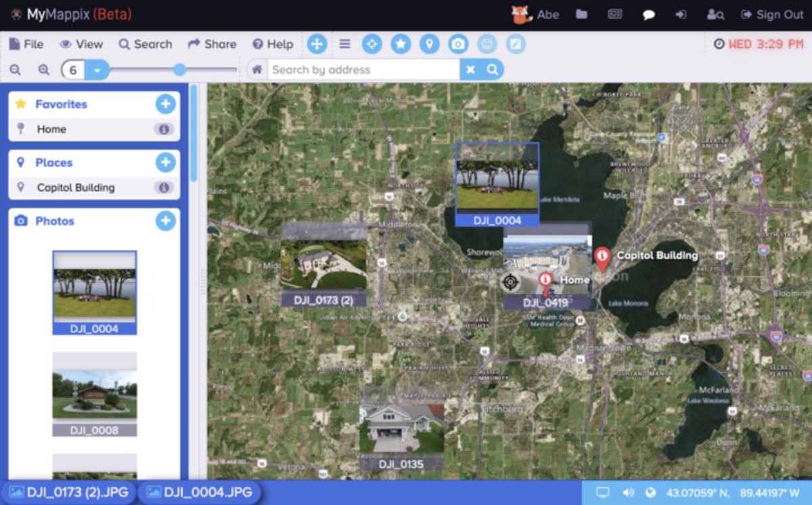Open the hamburger list menu icon

pos(345,44)
